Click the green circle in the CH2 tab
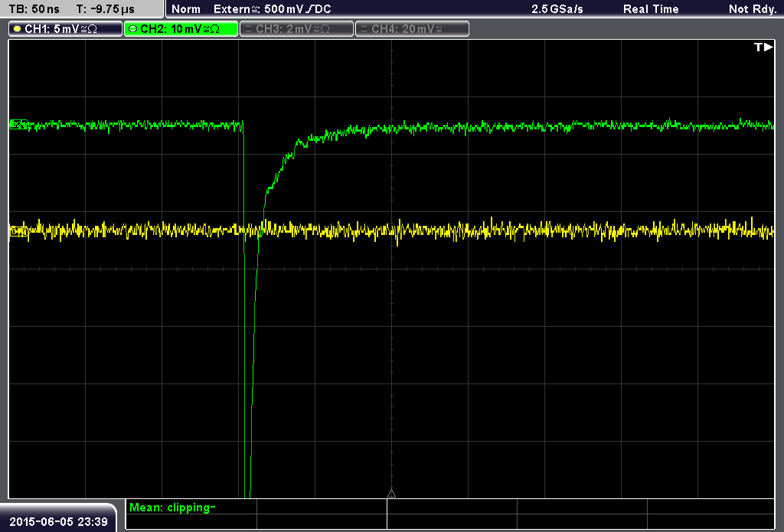Screen dimensions: 784x532 point(133,29)
